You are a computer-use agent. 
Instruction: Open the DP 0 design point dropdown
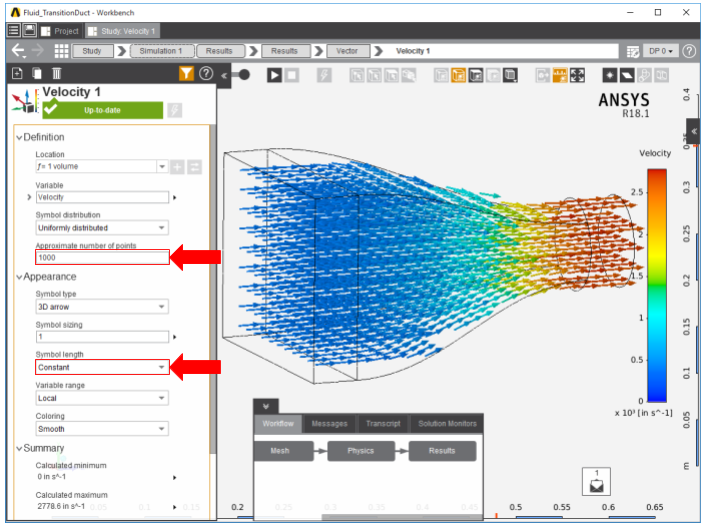(x=660, y=51)
